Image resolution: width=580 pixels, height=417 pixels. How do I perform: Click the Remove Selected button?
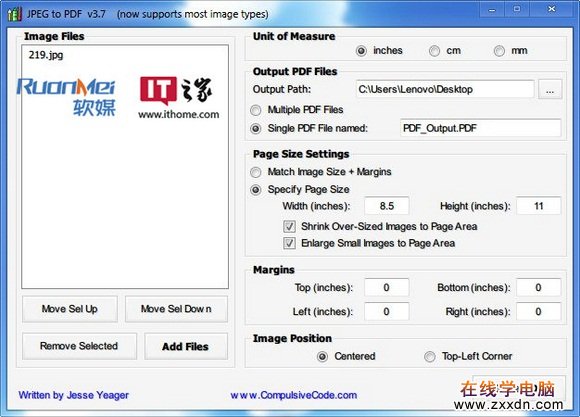(x=79, y=346)
